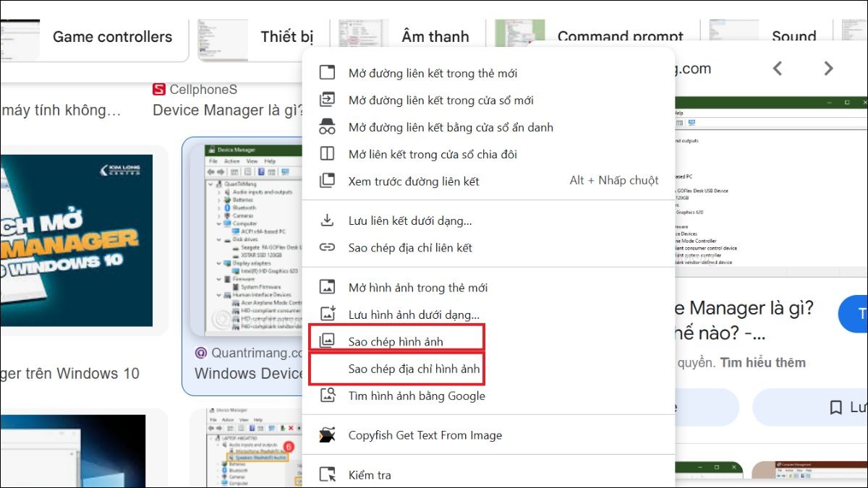This screenshot has width=868, height=488.
Task: Click the new tab icon beside 'Mở đường liên kết trong thẻ mới'
Action: pos(328,73)
